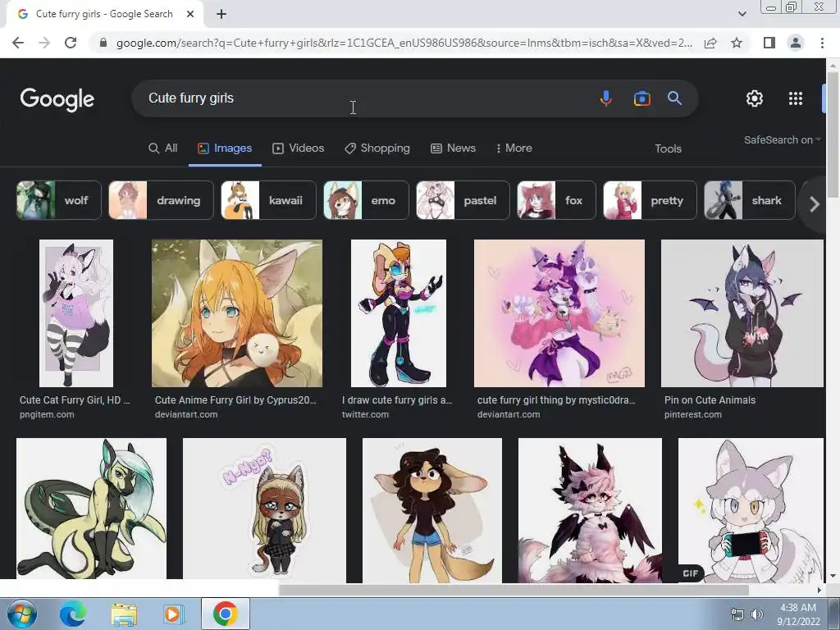Image resolution: width=840 pixels, height=630 pixels.
Task: Filter results by emo chip
Action: click(366, 200)
